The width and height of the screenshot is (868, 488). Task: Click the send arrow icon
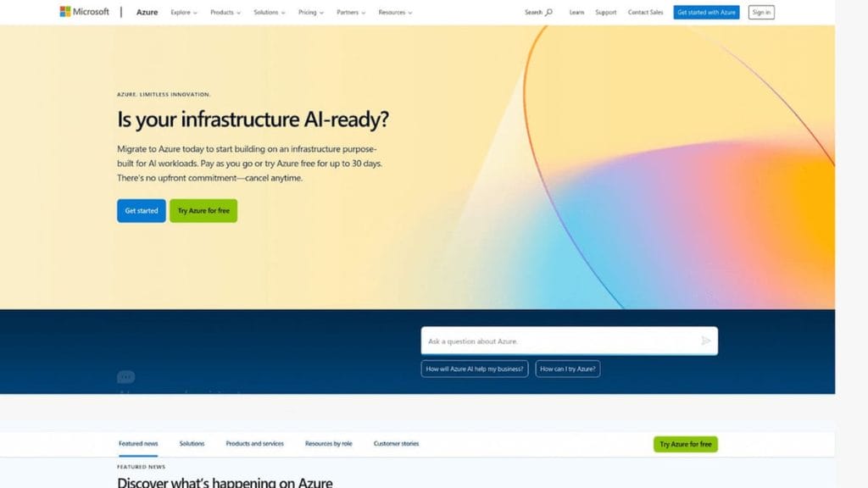pos(706,341)
